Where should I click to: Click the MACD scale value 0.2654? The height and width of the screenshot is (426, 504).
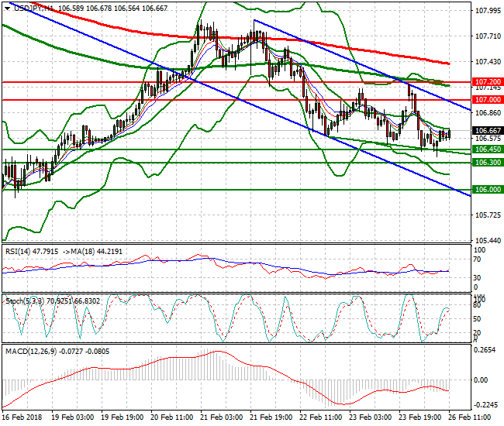coord(485,350)
